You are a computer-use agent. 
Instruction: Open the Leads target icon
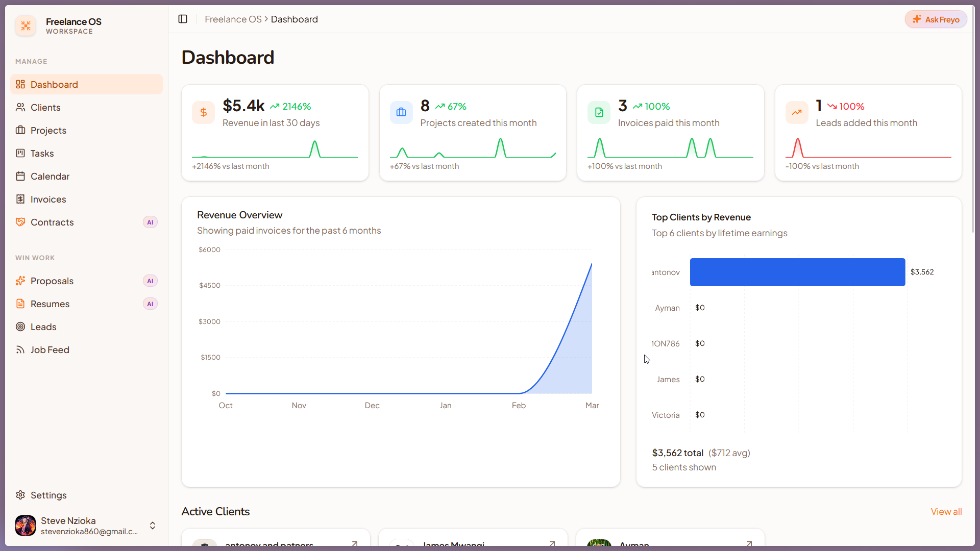[x=20, y=327]
